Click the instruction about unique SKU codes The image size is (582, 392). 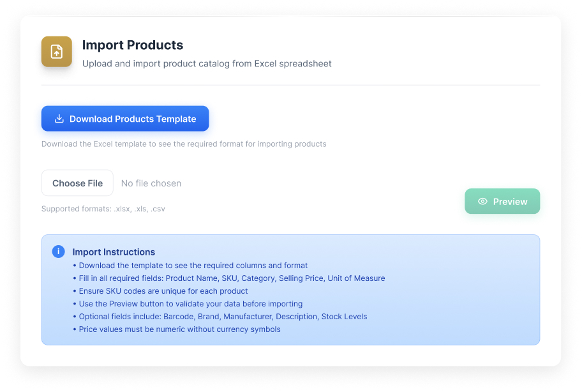[x=163, y=291]
